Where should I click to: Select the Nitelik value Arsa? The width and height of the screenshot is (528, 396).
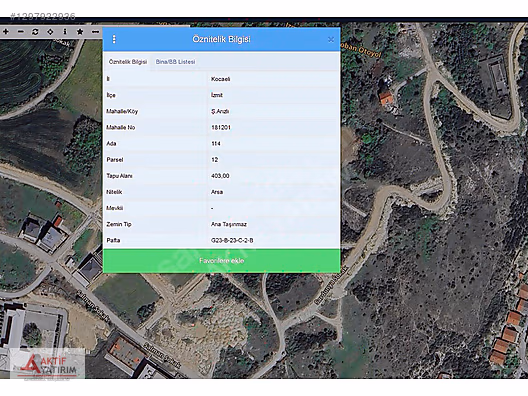[217, 192]
